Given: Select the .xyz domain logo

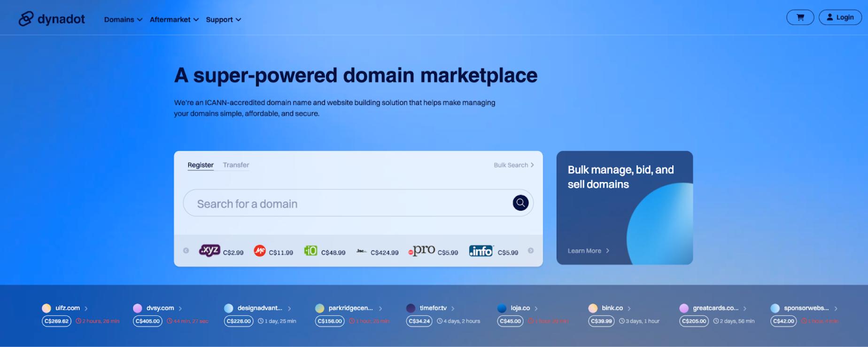Looking at the screenshot, I should pyautogui.click(x=209, y=251).
